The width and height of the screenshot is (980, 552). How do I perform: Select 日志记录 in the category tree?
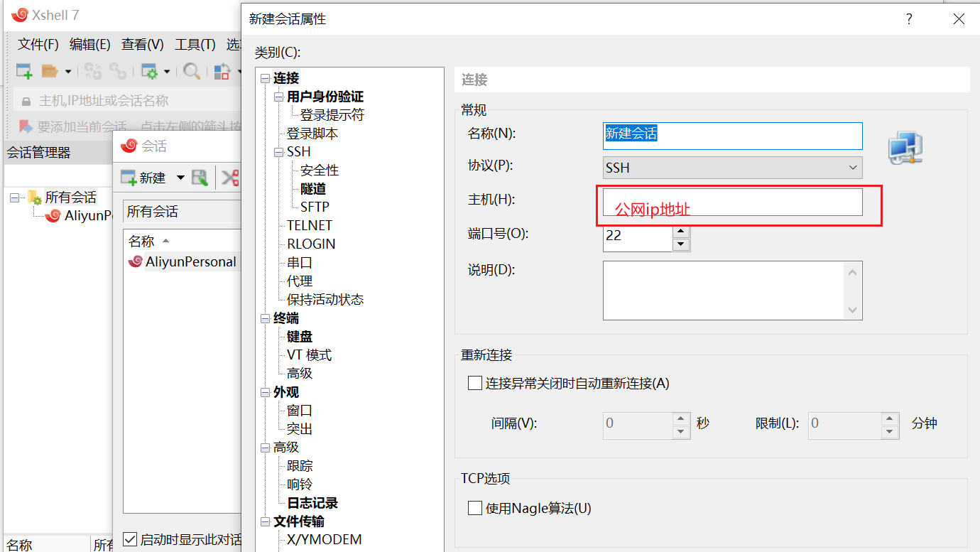click(312, 503)
